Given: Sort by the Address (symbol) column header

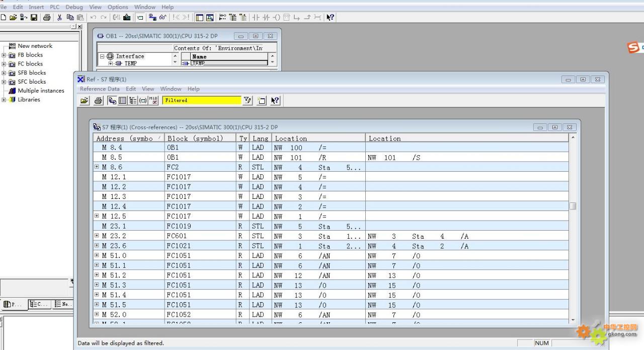Looking at the screenshot, I should pyautogui.click(x=129, y=138).
